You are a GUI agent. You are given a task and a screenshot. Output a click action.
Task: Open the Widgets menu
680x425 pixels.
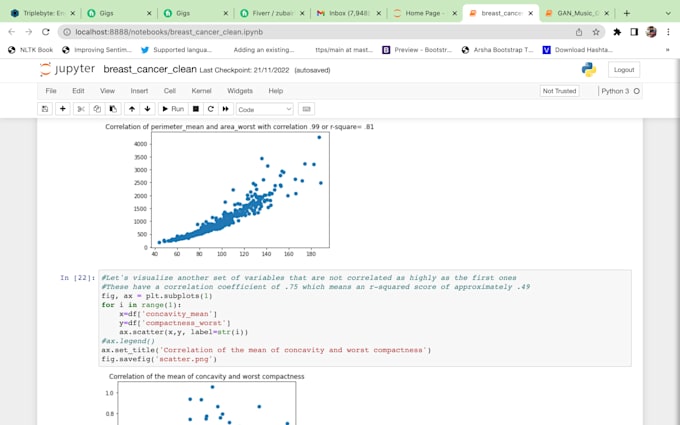click(240, 91)
